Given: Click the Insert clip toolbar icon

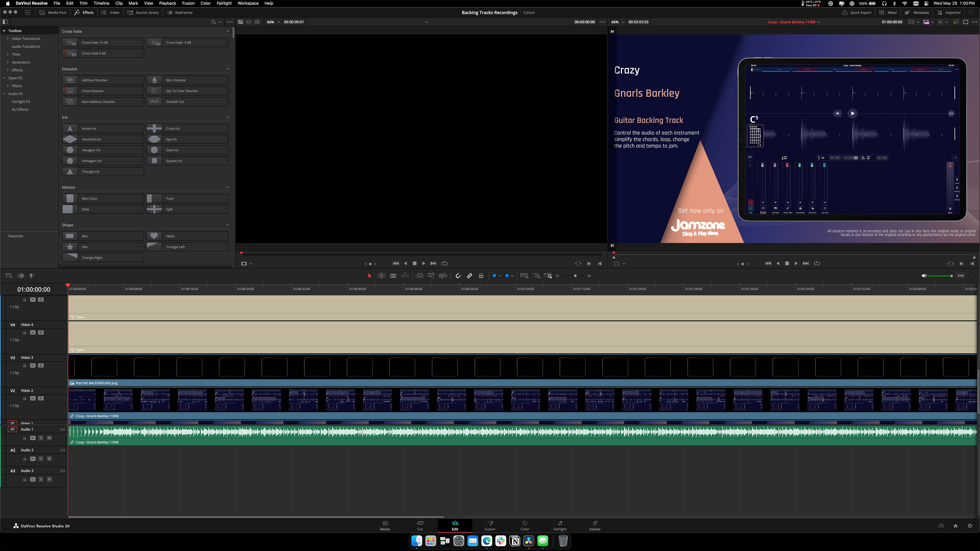Looking at the screenshot, I should click(x=420, y=276).
